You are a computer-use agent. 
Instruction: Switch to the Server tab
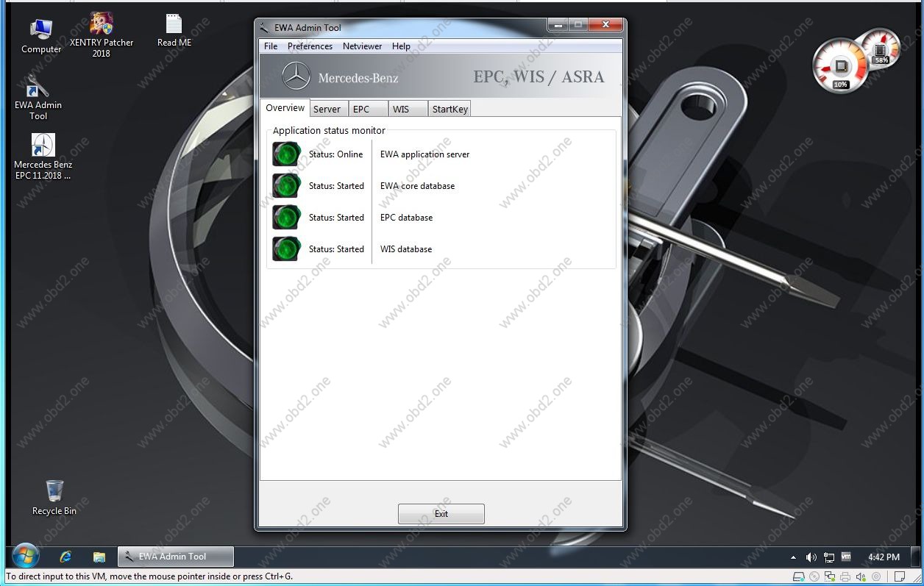[x=327, y=109]
